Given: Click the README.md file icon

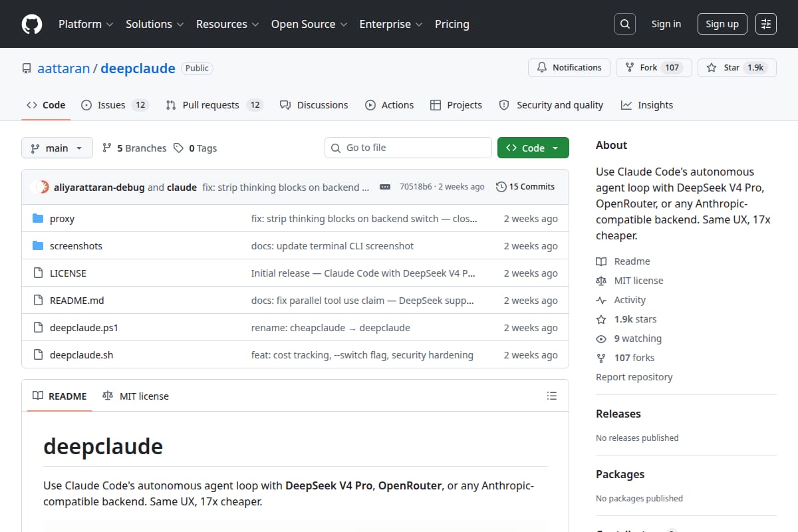Looking at the screenshot, I should pos(38,301).
